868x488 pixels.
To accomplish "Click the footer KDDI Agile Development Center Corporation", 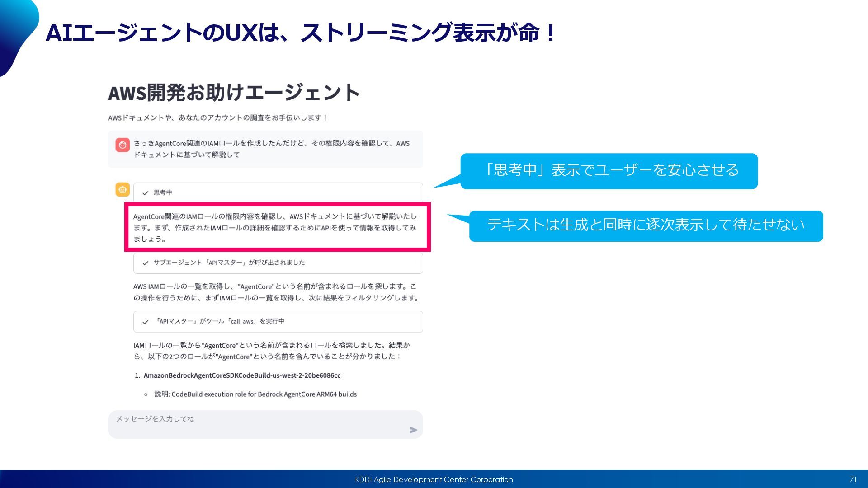I will (434, 479).
